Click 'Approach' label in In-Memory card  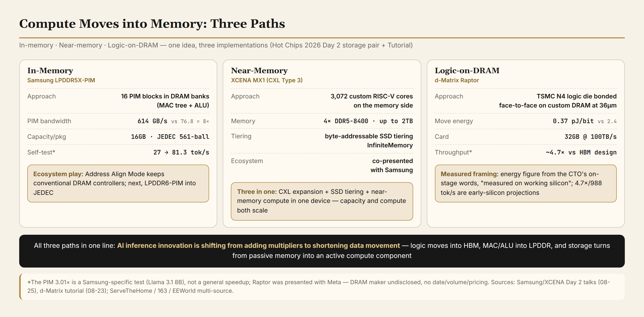point(41,96)
